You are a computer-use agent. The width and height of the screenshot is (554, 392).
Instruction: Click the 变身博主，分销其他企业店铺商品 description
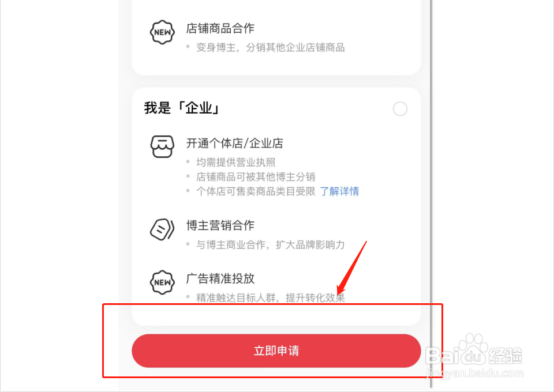tap(270, 48)
